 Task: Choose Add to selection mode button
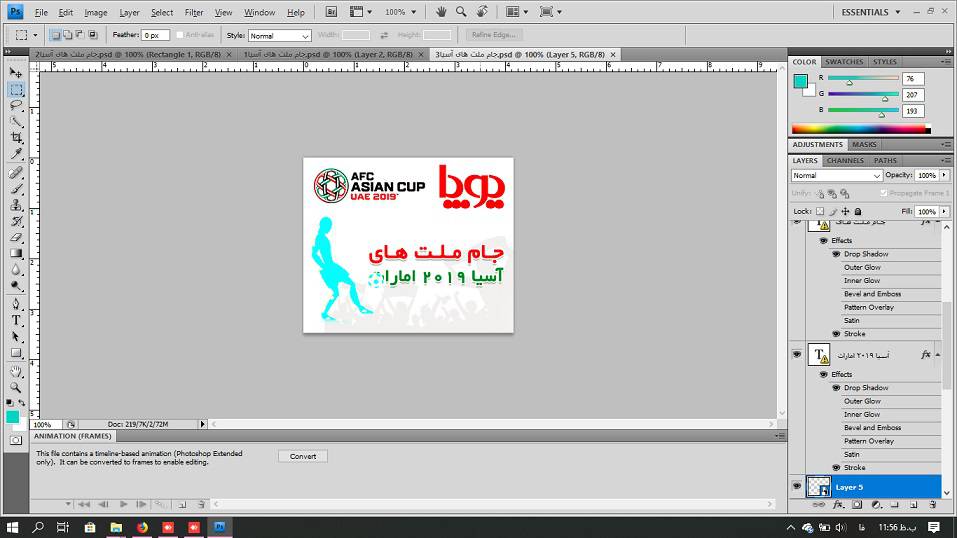click(68, 35)
